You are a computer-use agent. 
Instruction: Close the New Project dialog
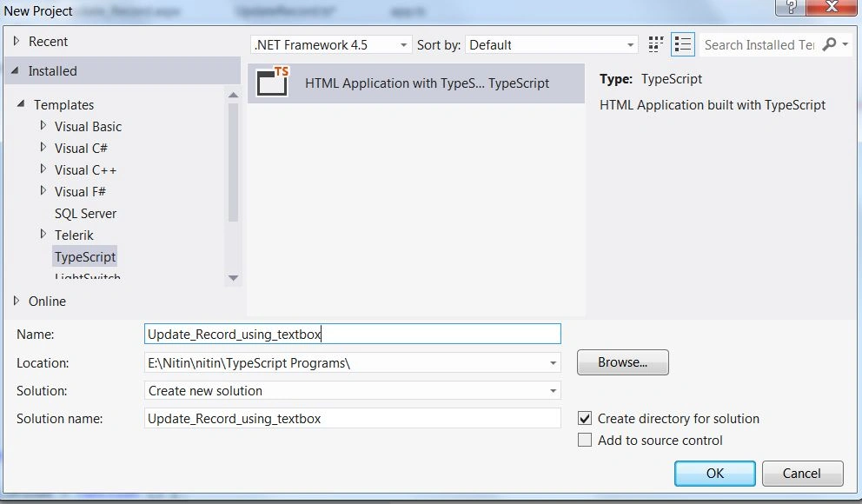coord(832,7)
